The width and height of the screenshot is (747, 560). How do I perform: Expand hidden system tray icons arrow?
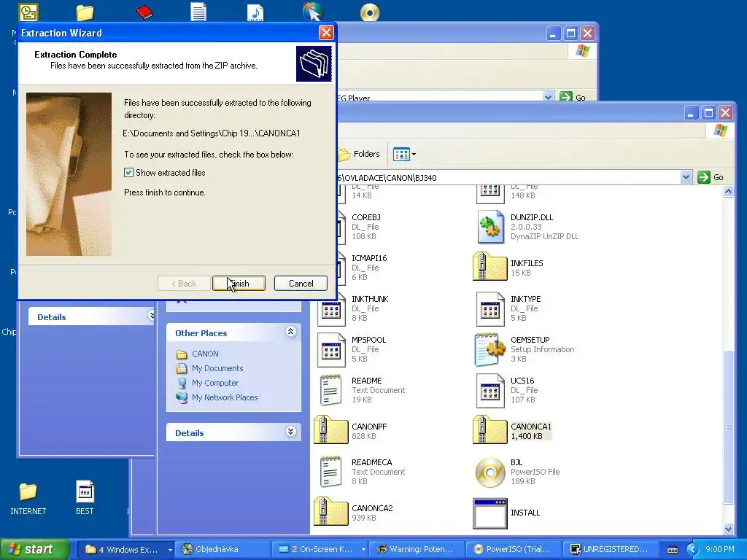pyautogui.click(x=693, y=550)
